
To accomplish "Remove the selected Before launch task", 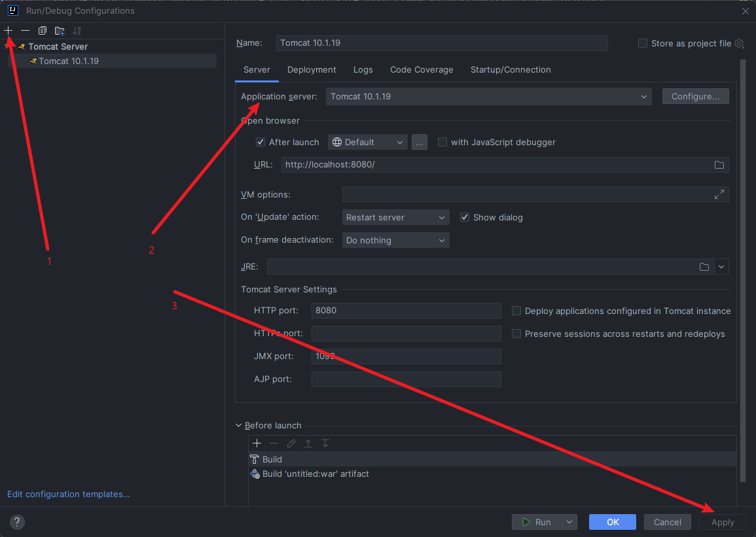I will 274,443.
